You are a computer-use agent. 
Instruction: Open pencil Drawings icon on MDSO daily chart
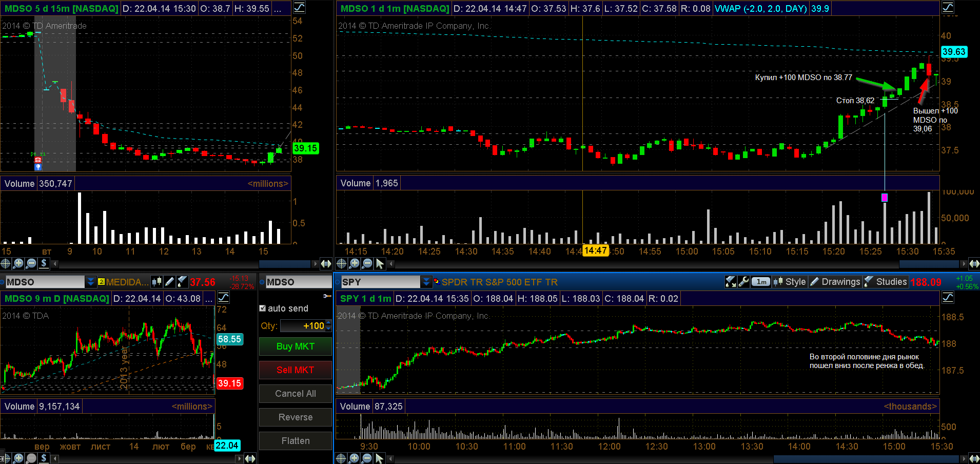170,282
